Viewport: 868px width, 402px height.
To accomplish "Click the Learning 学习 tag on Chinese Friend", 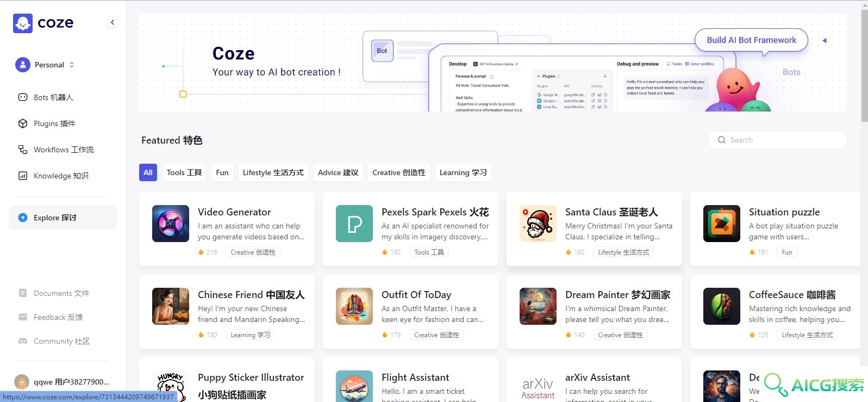I will point(250,335).
